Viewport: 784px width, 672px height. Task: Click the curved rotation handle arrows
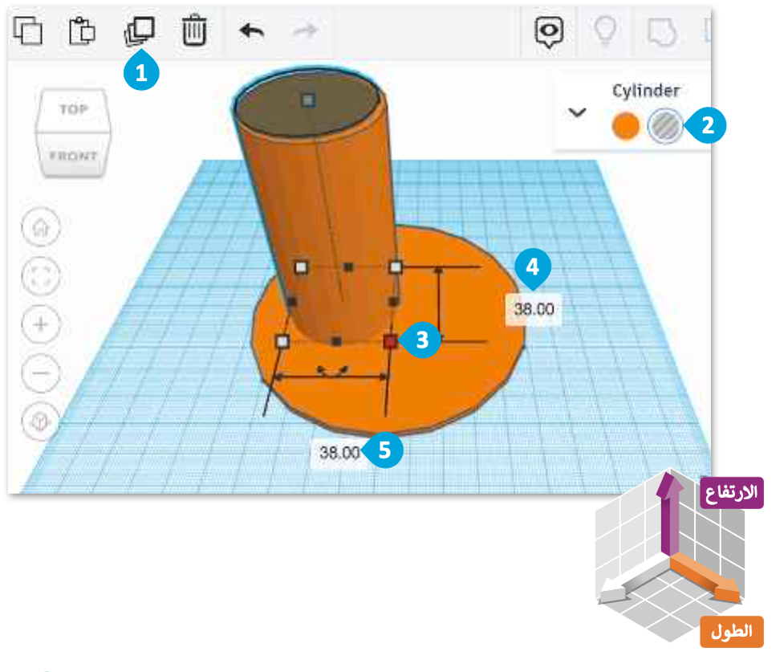pyautogui.click(x=332, y=370)
